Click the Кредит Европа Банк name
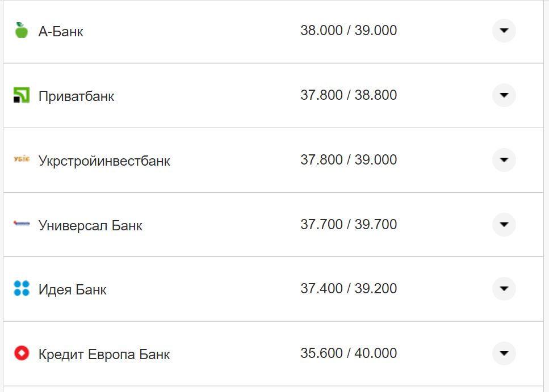 click(x=104, y=355)
